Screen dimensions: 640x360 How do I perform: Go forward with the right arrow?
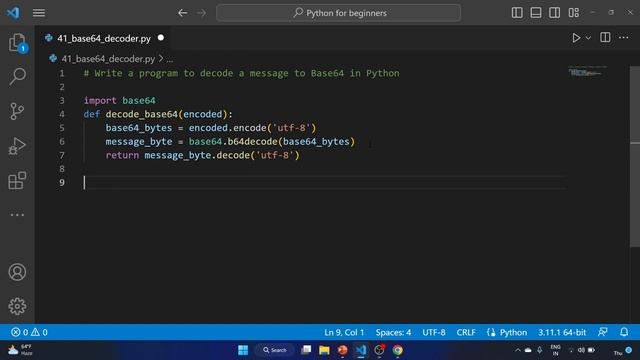[202, 13]
